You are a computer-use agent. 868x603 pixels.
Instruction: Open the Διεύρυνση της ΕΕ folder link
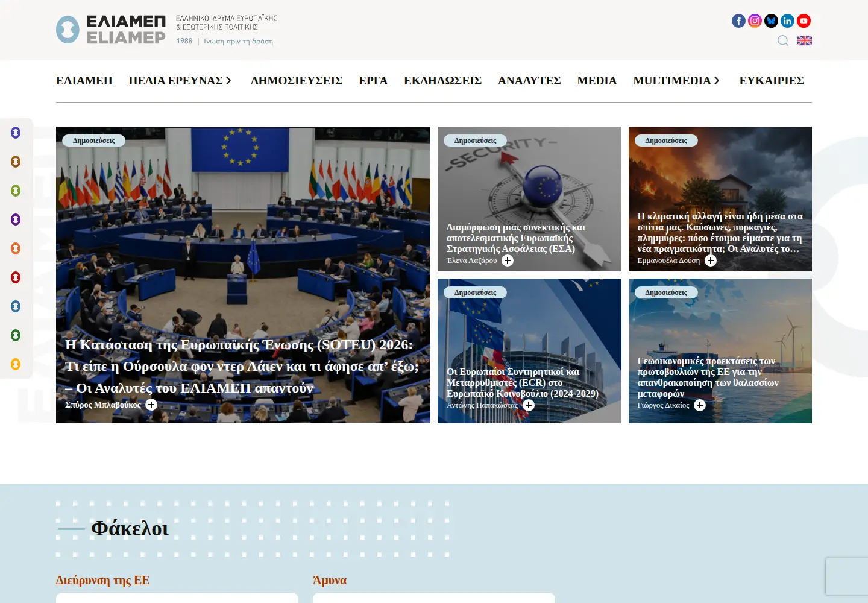pyautogui.click(x=102, y=580)
